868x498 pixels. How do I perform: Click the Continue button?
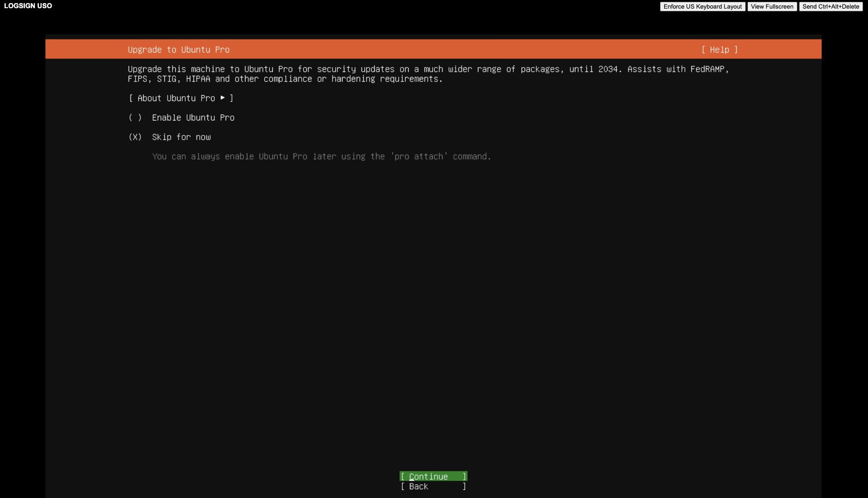pyautogui.click(x=433, y=476)
